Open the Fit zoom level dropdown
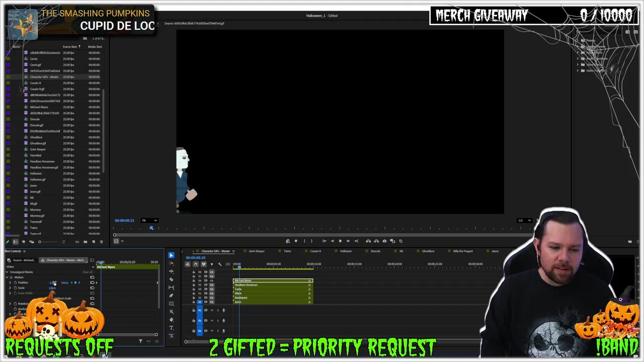This screenshot has width=644, height=362. click(x=149, y=220)
